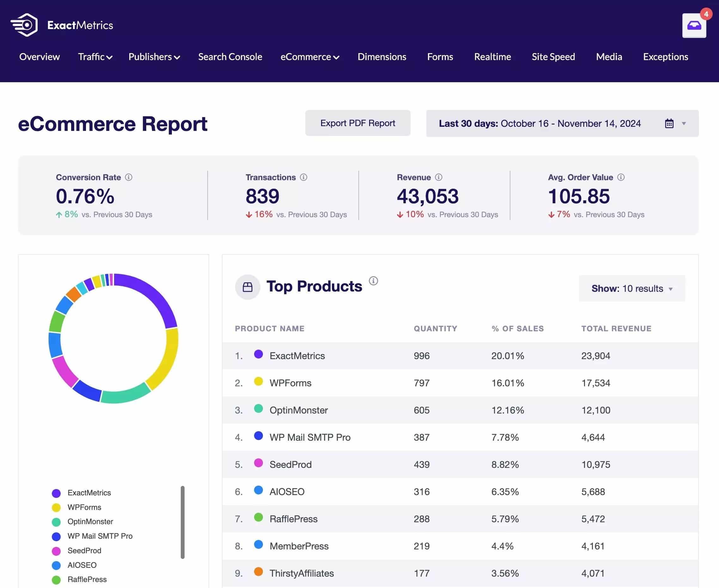Go to the Media tab
The width and height of the screenshot is (719, 588).
click(x=609, y=57)
